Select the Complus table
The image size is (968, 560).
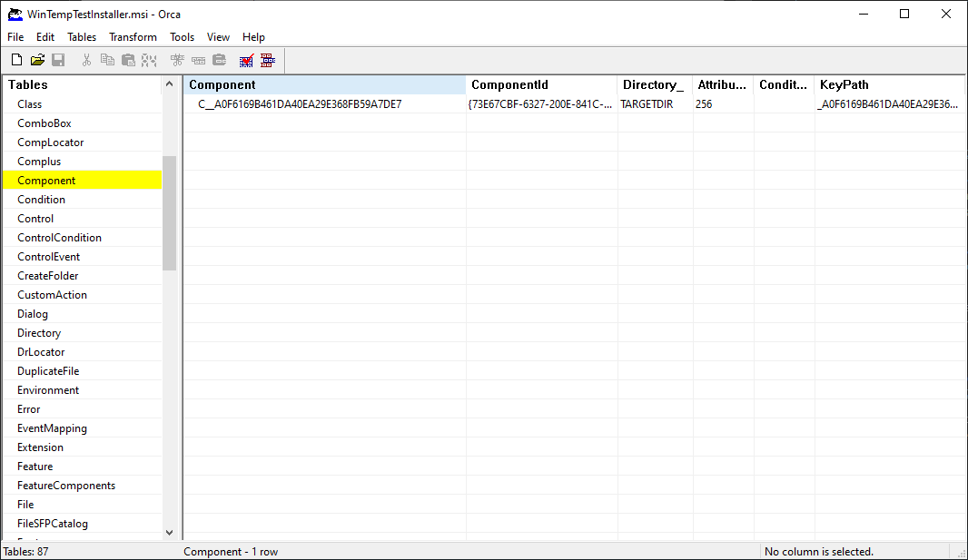coord(82,162)
